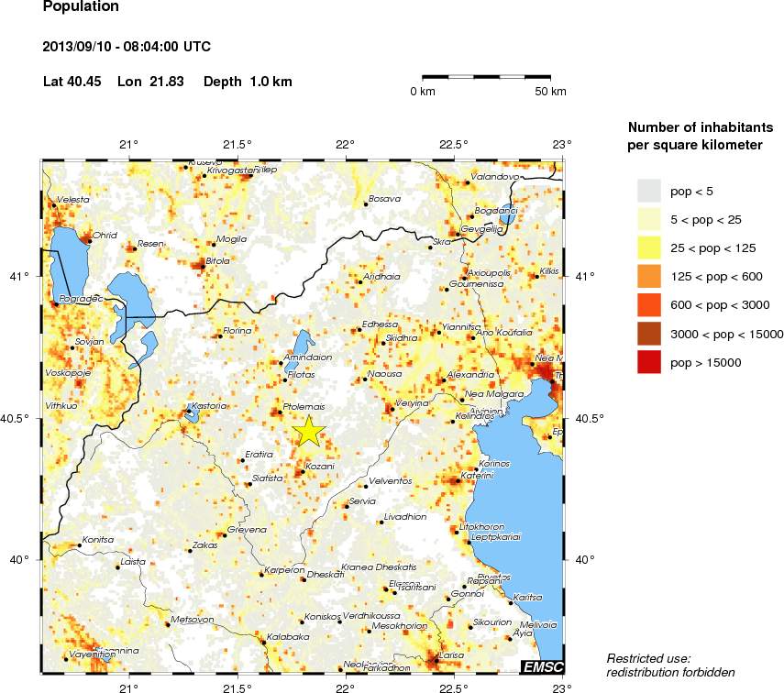Click the 'Litokhoron' town label
The width and height of the screenshot is (784, 693).
pos(482,526)
